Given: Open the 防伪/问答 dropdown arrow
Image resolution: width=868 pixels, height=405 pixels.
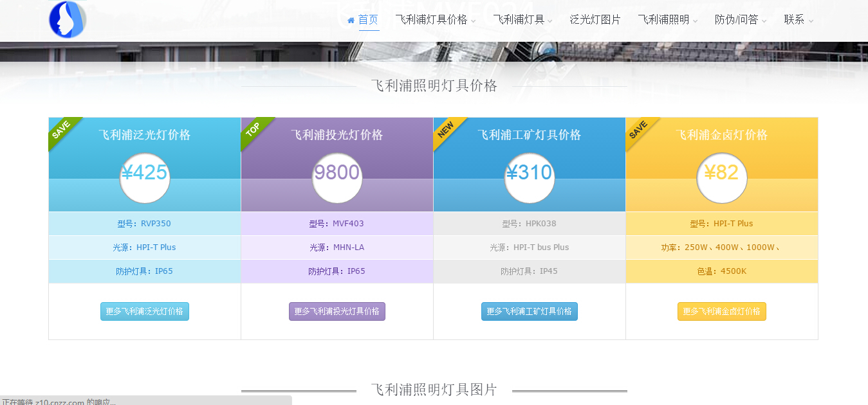Looking at the screenshot, I should (764, 21).
